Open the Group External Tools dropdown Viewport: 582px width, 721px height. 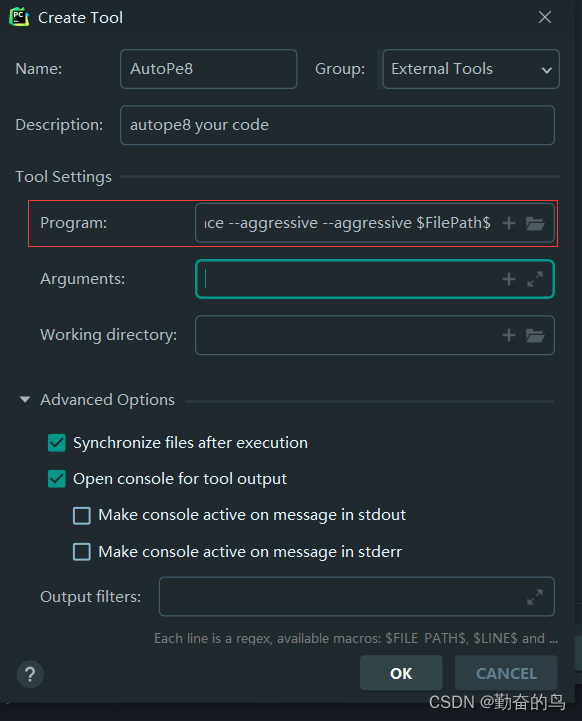(x=471, y=69)
